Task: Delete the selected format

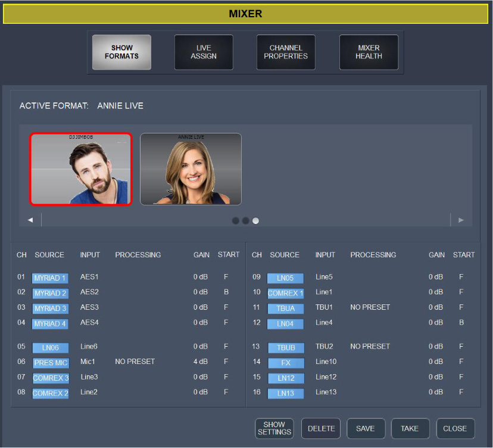Action: coord(321,428)
